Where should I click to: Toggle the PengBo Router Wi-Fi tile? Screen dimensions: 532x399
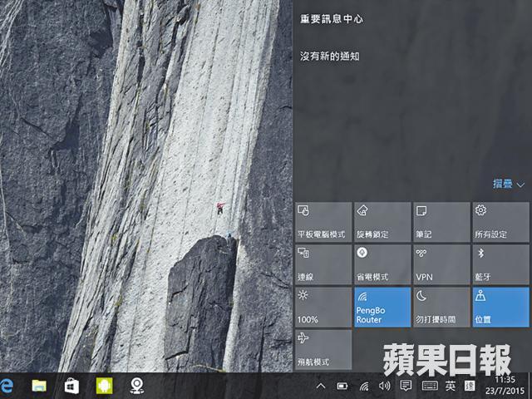pyautogui.click(x=382, y=307)
